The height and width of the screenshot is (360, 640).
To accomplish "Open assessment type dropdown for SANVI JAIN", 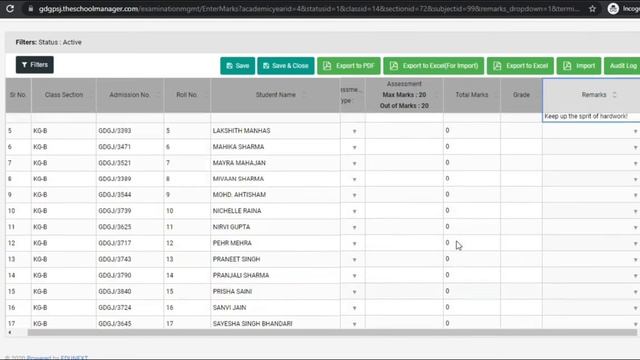I will click(354, 308).
